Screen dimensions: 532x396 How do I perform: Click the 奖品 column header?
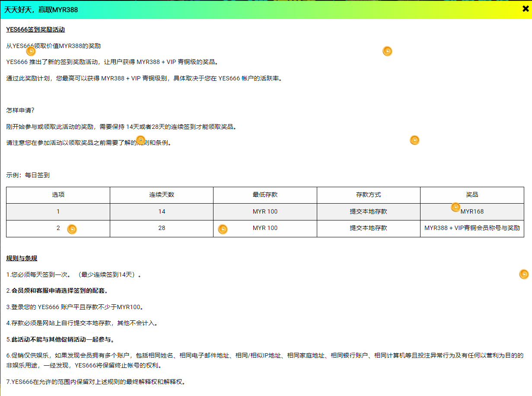[x=472, y=195]
